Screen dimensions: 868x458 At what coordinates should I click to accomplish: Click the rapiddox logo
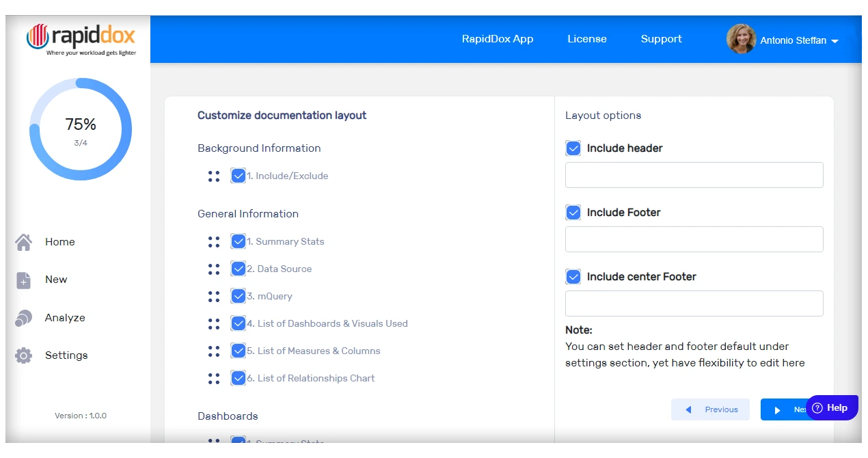(81, 40)
